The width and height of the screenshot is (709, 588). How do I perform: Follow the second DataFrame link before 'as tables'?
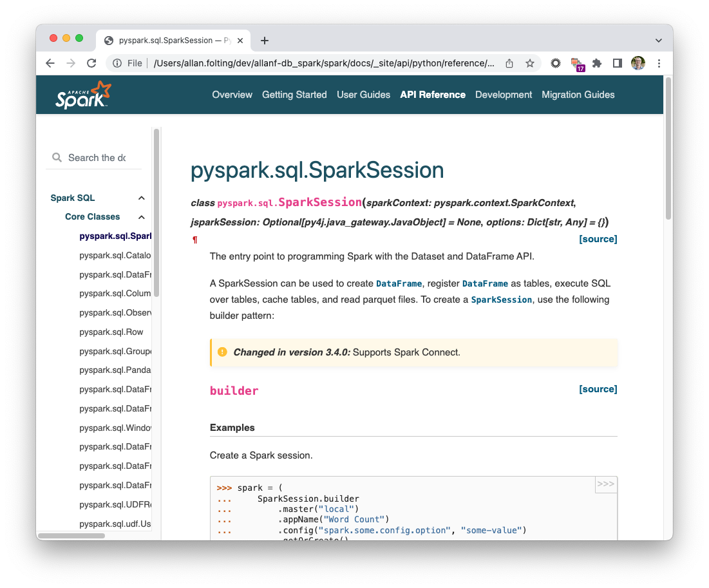(x=485, y=283)
